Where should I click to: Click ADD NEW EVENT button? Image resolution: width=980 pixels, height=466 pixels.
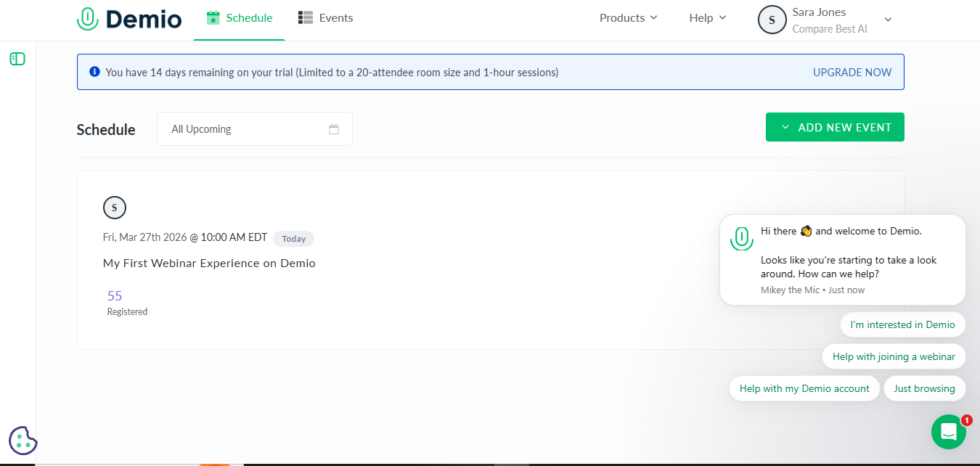point(835,127)
